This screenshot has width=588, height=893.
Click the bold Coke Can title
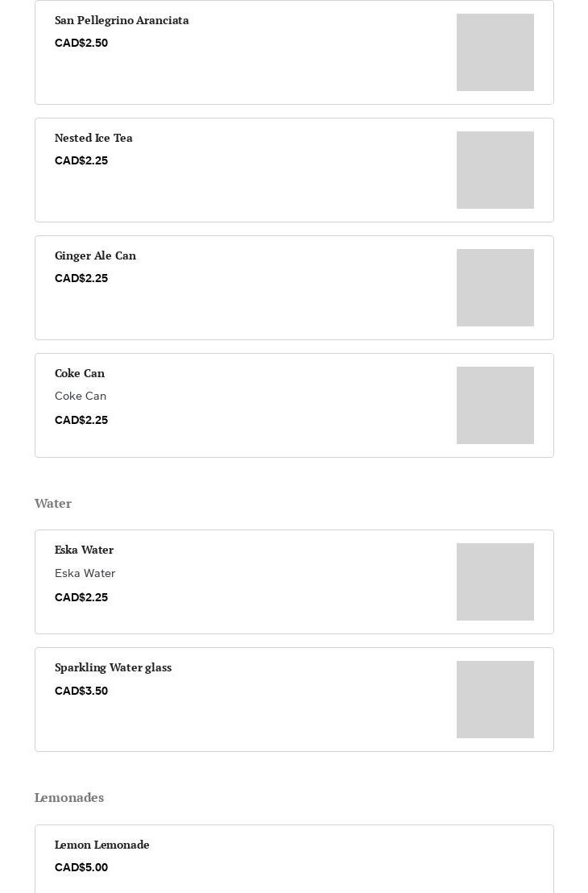point(80,373)
